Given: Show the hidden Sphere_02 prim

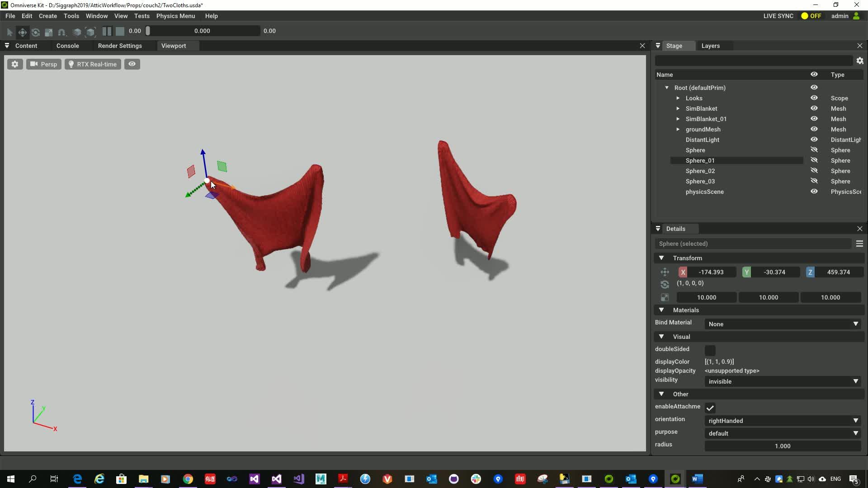Looking at the screenshot, I should [x=814, y=170].
